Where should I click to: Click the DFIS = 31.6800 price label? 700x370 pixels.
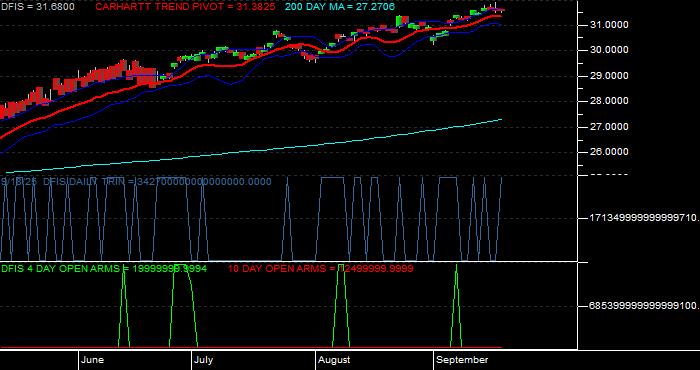[x=38, y=7]
